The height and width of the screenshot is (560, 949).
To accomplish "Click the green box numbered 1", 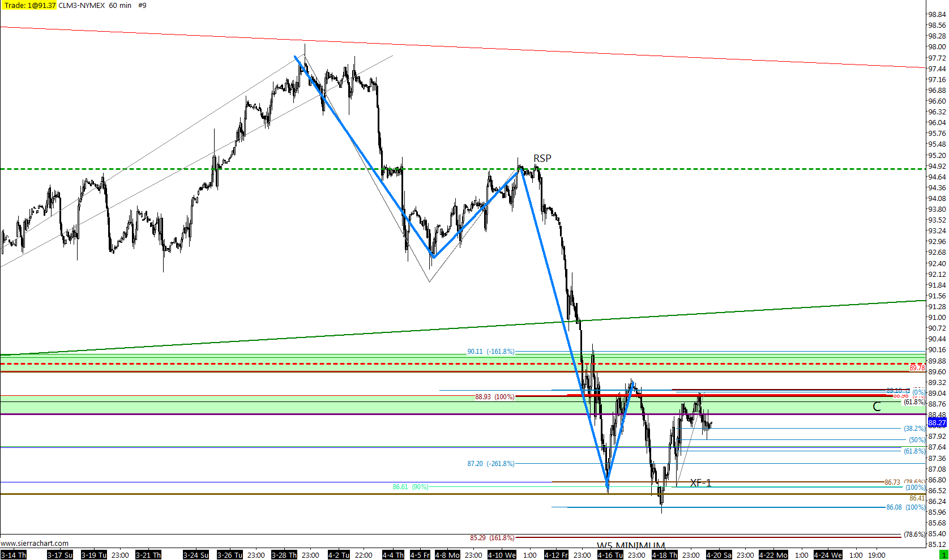I will [x=943, y=555].
